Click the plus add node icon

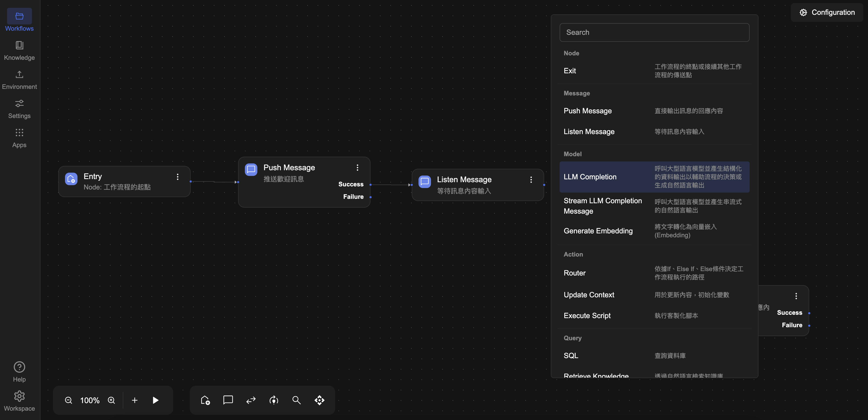pos(134,400)
